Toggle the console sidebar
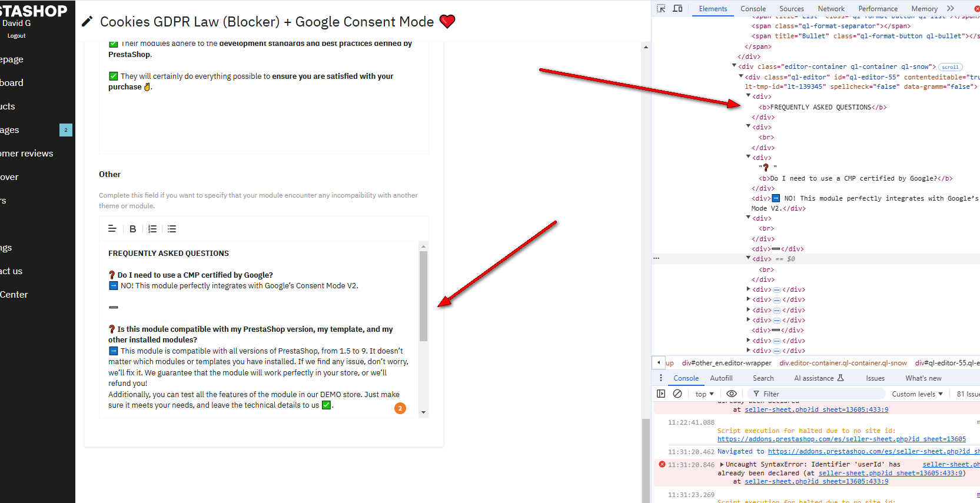 (x=661, y=394)
